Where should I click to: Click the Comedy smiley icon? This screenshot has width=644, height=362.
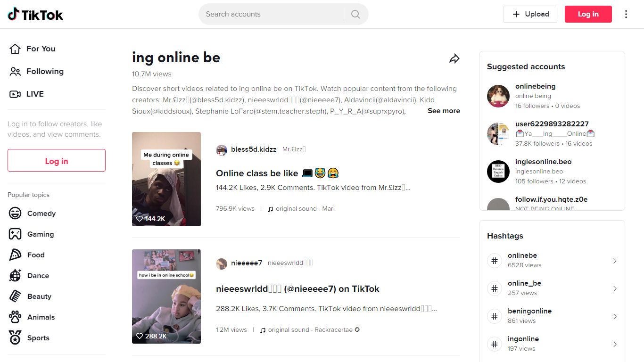[15, 213]
